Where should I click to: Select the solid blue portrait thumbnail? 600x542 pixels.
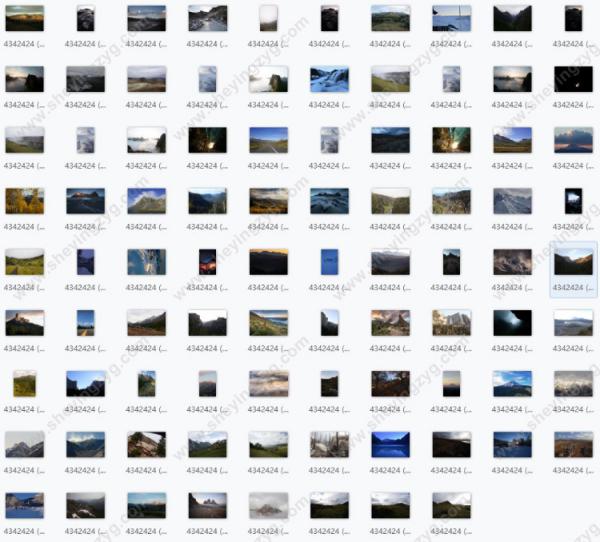coord(329,262)
